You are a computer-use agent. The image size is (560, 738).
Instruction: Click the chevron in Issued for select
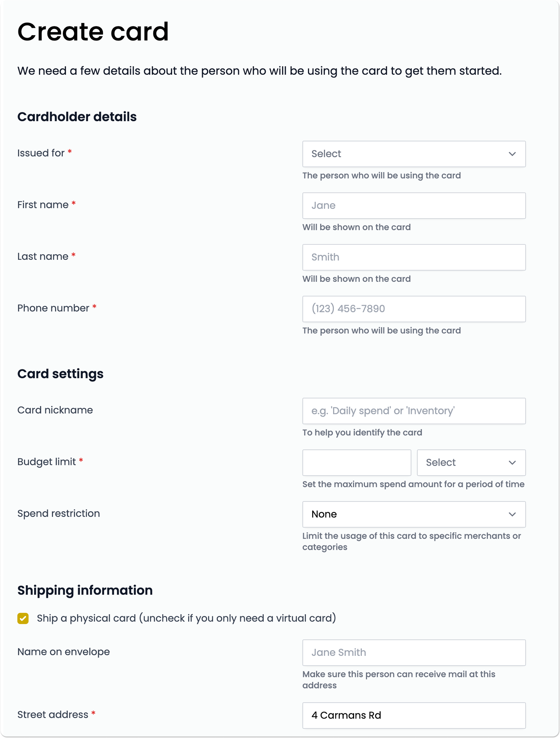tap(512, 154)
